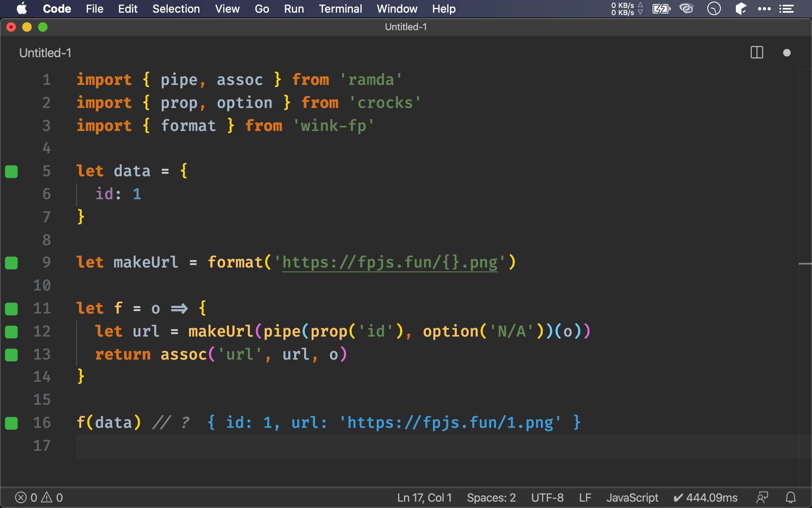Place cursor on 'crocks' import string
The height and width of the screenshot is (508, 812).
385,103
